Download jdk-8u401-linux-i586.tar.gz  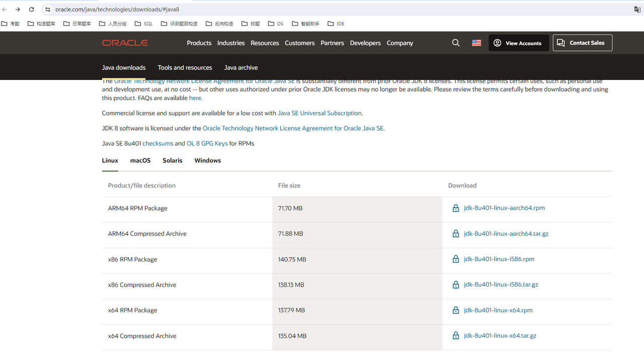[x=501, y=285]
